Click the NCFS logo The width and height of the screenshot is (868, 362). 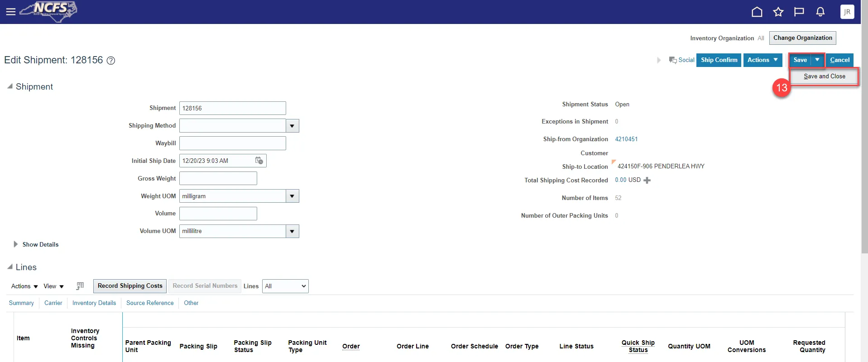[48, 11]
